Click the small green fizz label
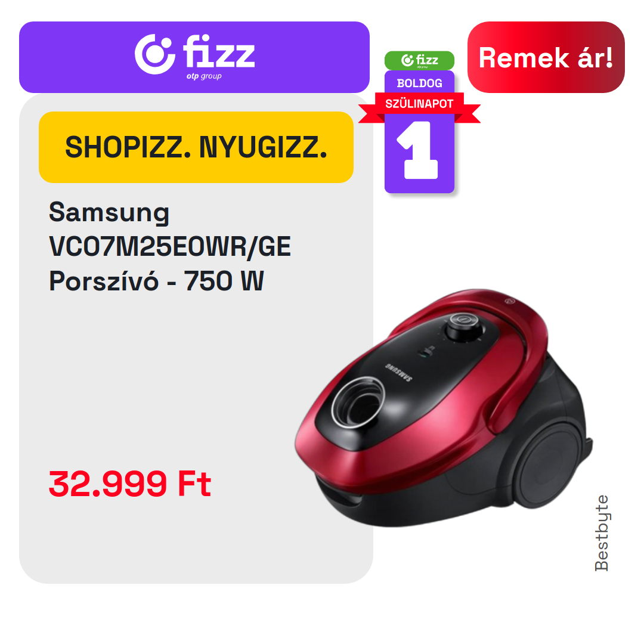This screenshot has height=644, width=644. (x=419, y=60)
